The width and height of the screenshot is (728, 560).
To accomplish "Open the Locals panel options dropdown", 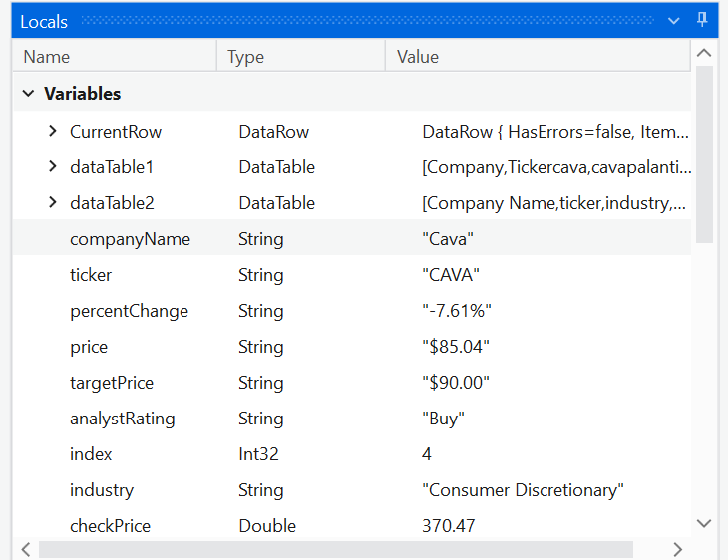I will click(674, 20).
